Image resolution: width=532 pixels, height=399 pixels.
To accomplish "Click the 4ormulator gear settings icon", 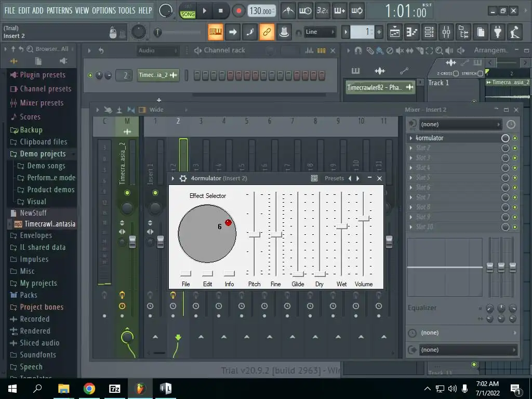I will coord(183,179).
